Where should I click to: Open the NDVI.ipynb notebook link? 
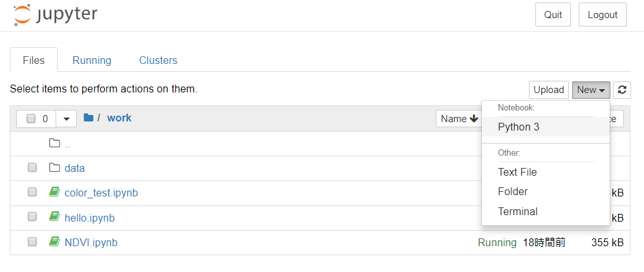(x=91, y=242)
